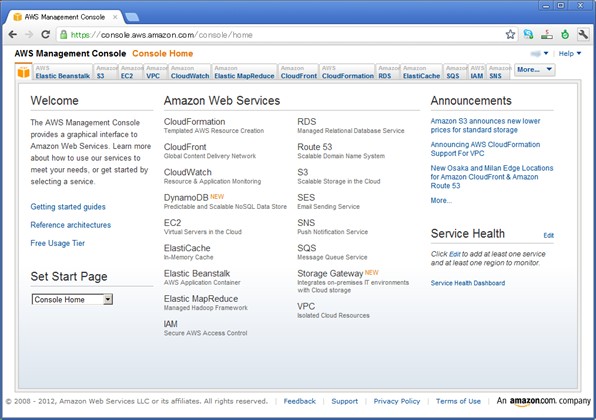Open the DynamoDB service link
The height and width of the screenshot is (420, 596).
186,198
